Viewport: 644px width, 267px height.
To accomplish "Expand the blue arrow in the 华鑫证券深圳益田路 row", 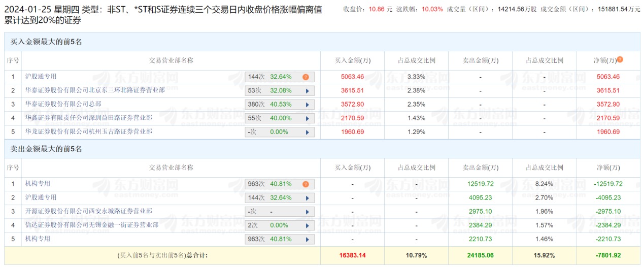I will pyautogui.click(x=307, y=118).
